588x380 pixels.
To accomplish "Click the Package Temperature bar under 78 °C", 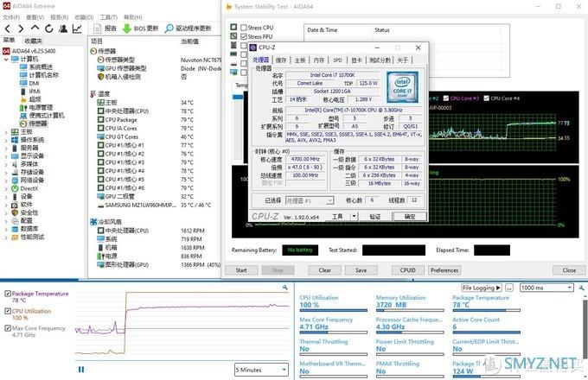I will click(486, 310).
